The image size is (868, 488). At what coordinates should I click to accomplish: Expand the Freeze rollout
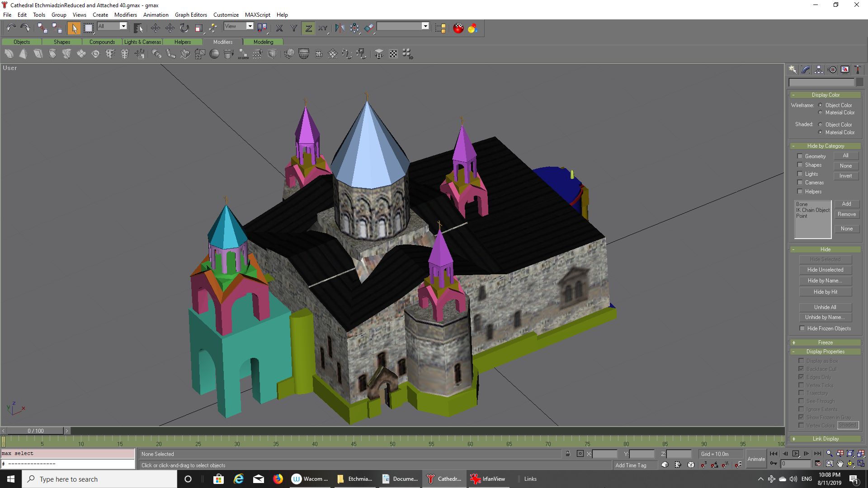pyautogui.click(x=825, y=343)
